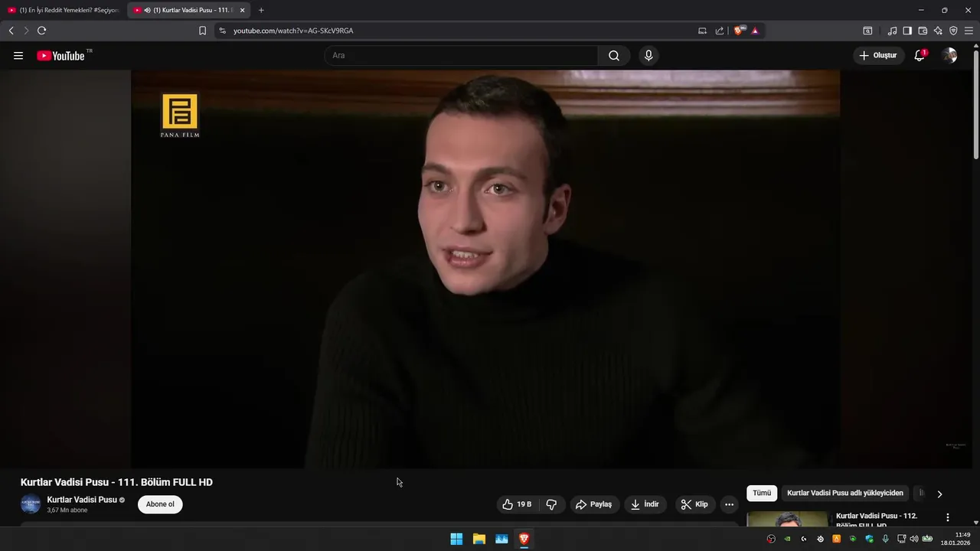Screen dimensions: 980x551
Task: Open the volume speaker tray icon
Action: click(x=913, y=539)
